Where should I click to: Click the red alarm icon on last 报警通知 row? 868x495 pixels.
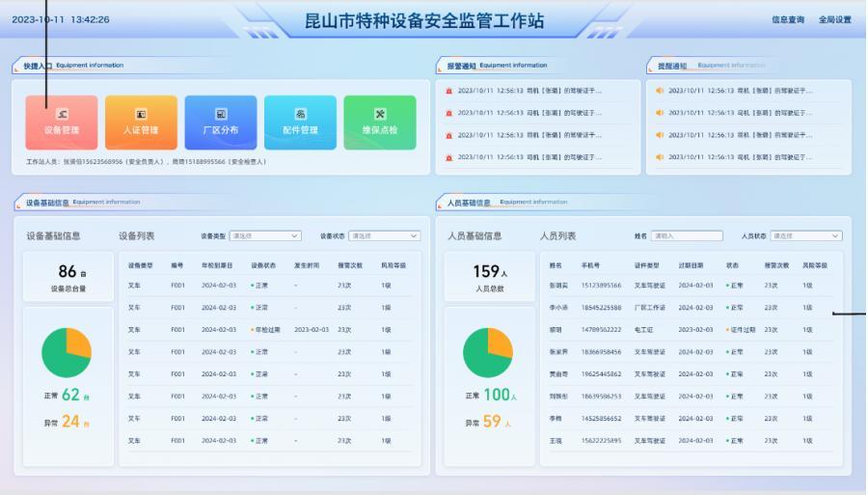[449, 157]
